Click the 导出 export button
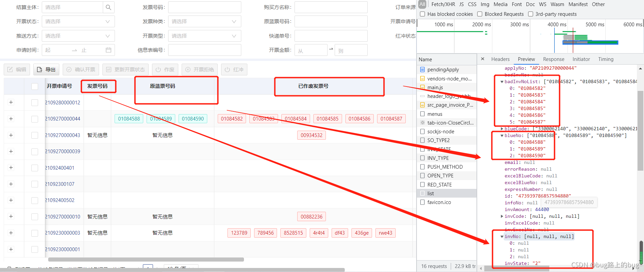The width and height of the screenshot is (644, 272). pyautogui.click(x=46, y=70)
